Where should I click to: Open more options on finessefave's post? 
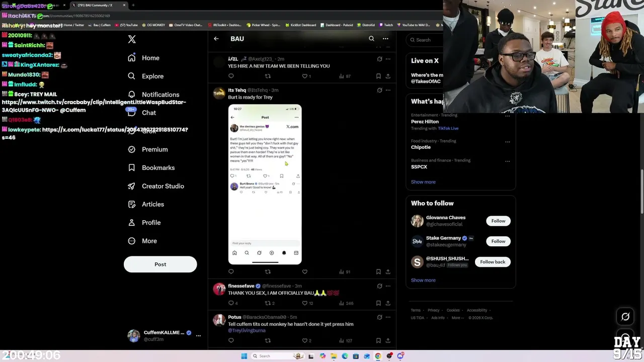tap(388, 286)
